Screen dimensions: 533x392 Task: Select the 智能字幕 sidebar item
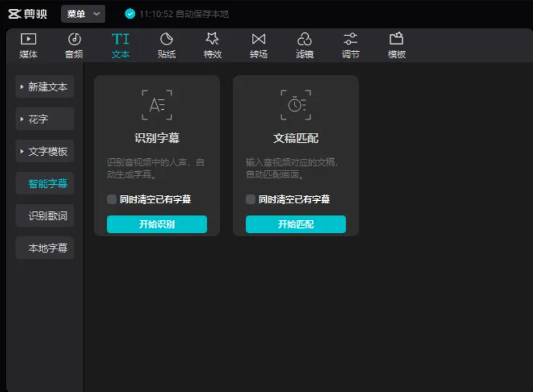[45, 183]
